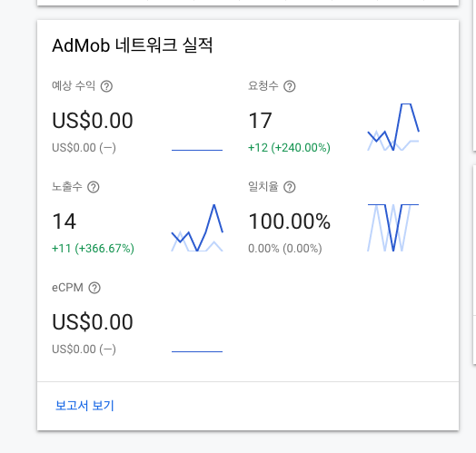This screenshot has width=476, height=453.
Task: Click the +12 (+240.00%) change text
Action: (x=289, y=148)
